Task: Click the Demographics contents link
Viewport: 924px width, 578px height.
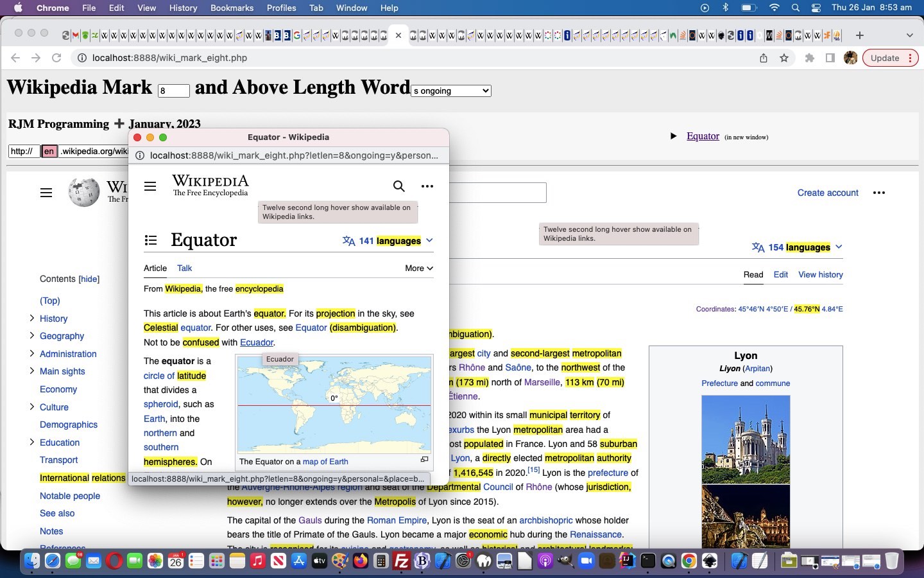Action: [69, 425]
